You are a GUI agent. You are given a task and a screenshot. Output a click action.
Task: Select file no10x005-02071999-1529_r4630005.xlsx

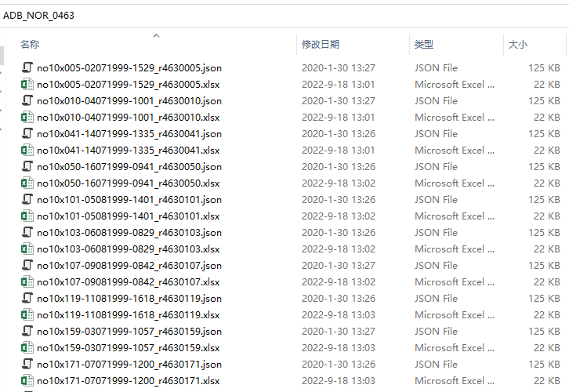point(129,84)
